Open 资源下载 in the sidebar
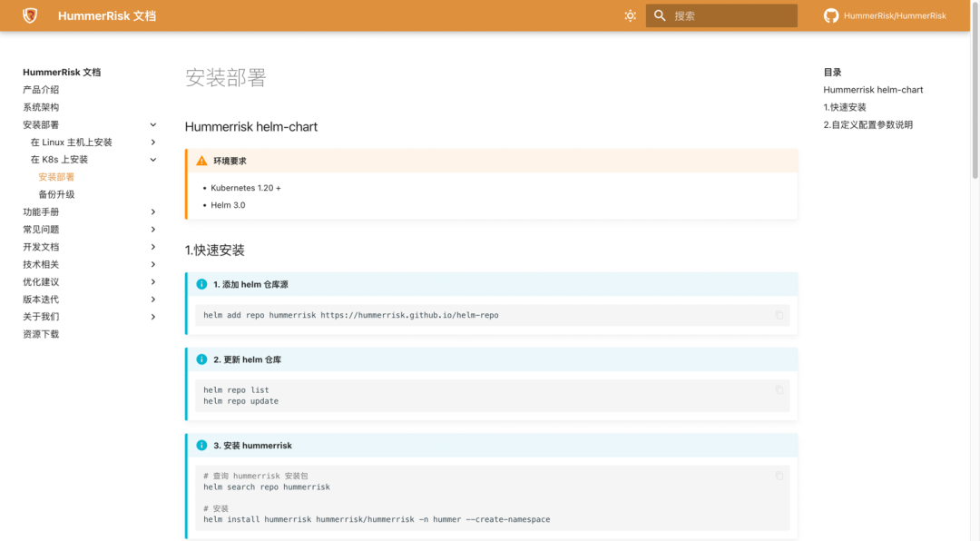 pyautogui.click(x=41, y=334)
